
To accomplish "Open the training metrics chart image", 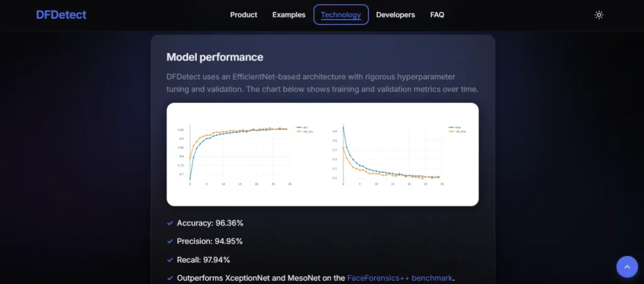I will 323,155.
